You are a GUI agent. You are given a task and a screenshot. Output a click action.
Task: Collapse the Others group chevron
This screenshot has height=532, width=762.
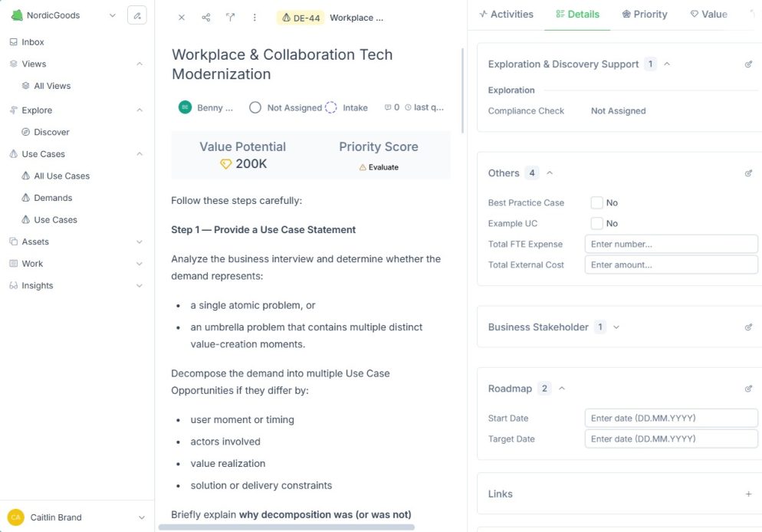click(550, 173)
